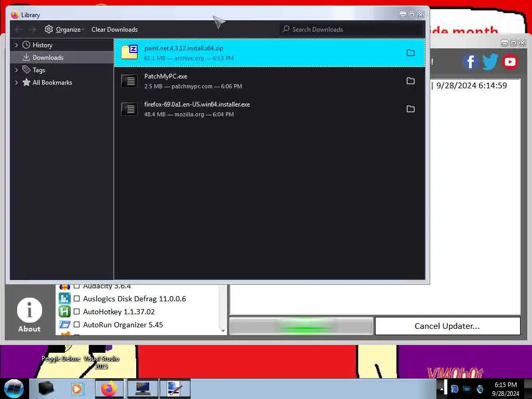The height and width of the screenshot is (399, 532).
Task: Click the firefox installer file icon
Action: pos(129,109)
